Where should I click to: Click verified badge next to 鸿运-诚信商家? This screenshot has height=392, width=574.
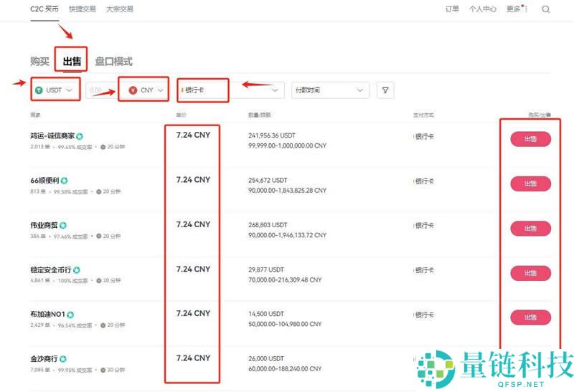click(80, 136)
